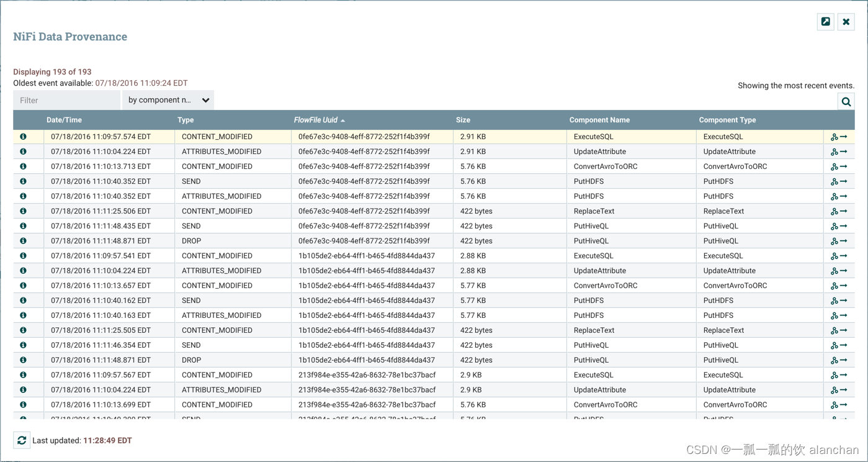The height and width of the screenshot is (462, 868).
Task: Focus the Filter text field
Action: click(66, 100)
